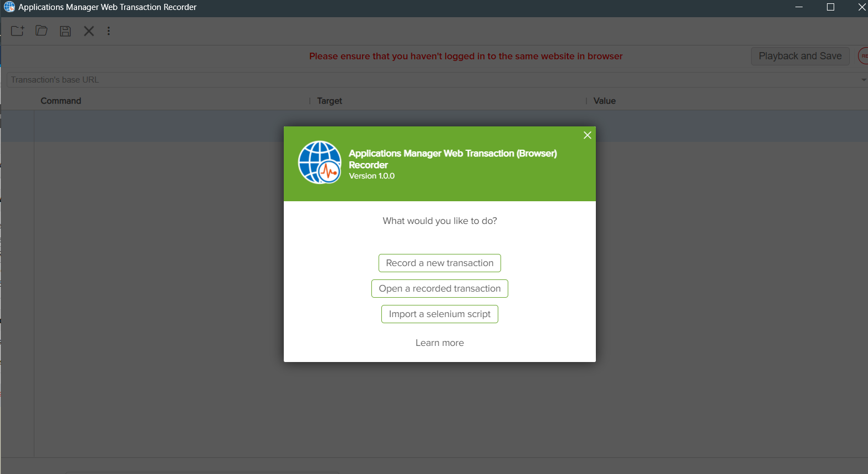Viewport: 868px width, 474px height.
Task: Click the app icon in the title bar
Action: point(9,7)
